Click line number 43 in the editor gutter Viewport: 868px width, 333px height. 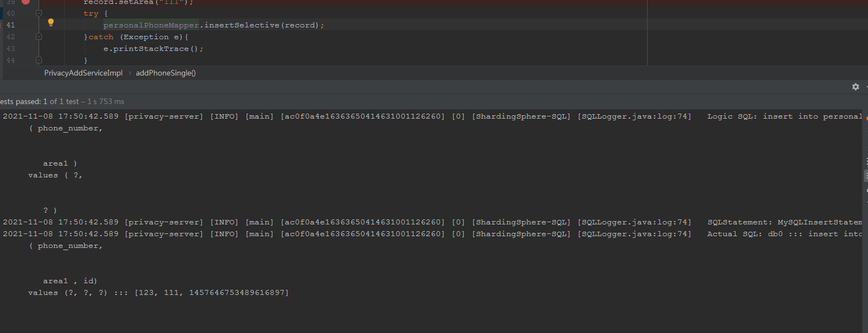tap(10, 48)
